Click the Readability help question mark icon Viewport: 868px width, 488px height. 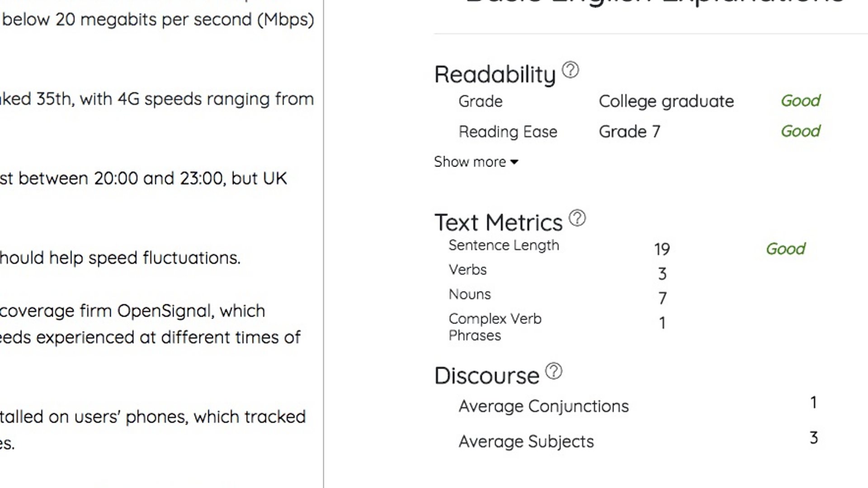pos(570,70)
